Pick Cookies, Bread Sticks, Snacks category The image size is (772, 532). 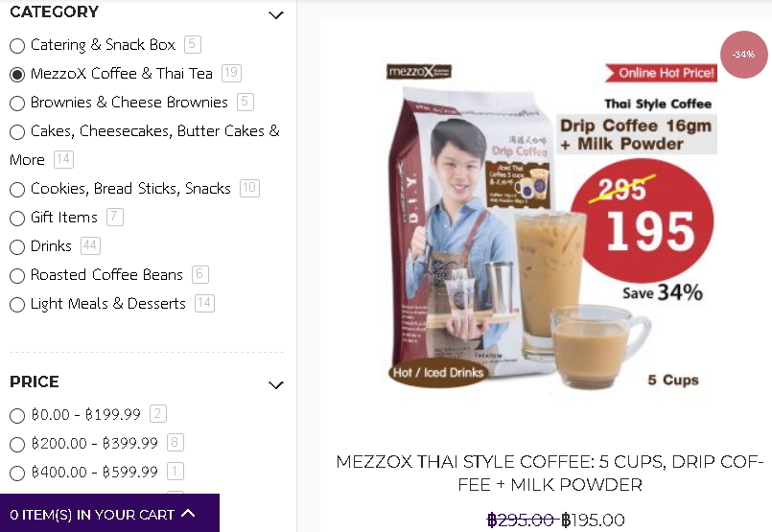[x=17, y=190]
